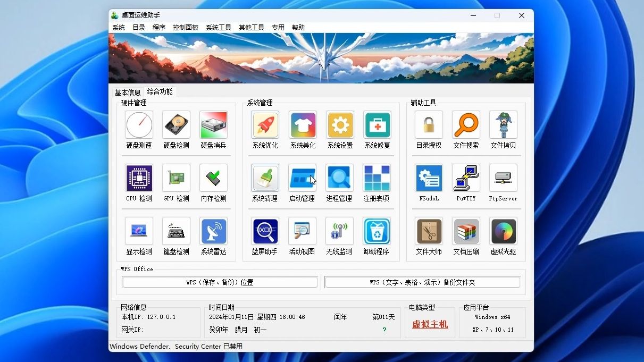This screenshot has height=362, width=644.
Task: Click the 第011天 day count
Action: (384, 317)
